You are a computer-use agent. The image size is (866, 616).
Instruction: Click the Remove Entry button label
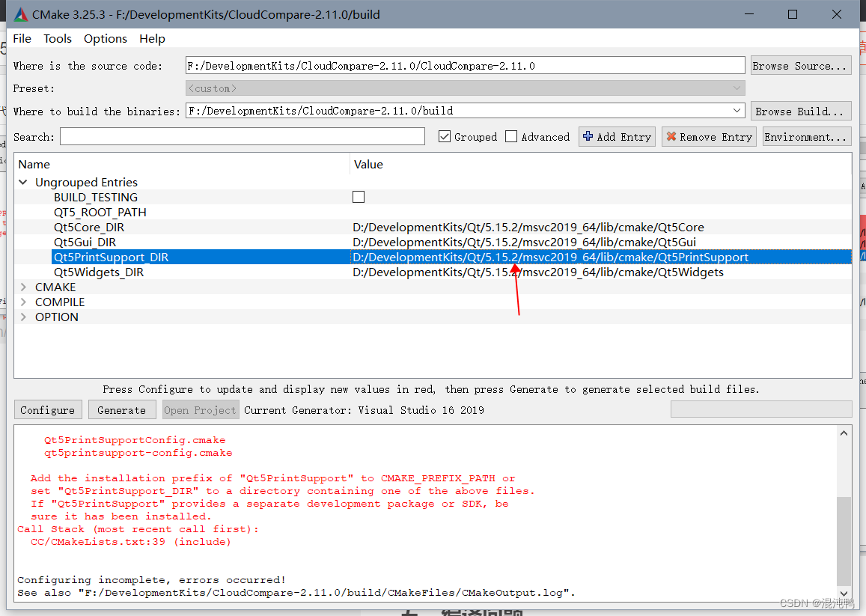click(x=716, y=137)
